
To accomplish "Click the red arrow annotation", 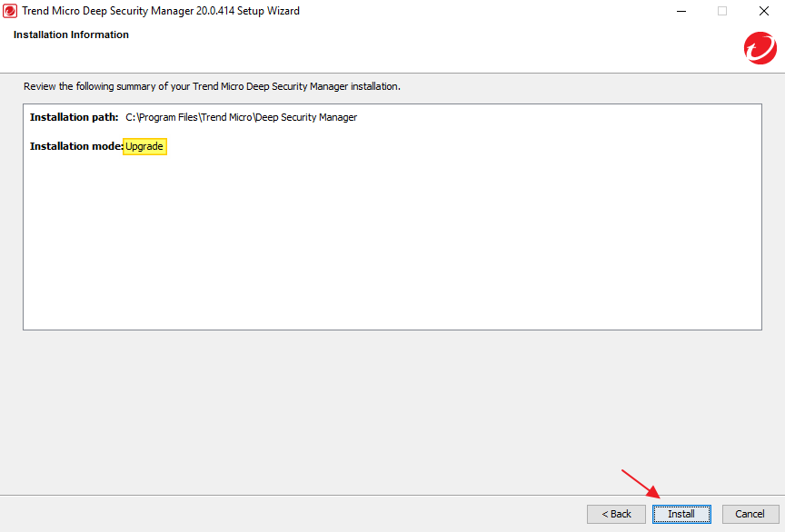I will pyautogui.click(x=641, y=486).
